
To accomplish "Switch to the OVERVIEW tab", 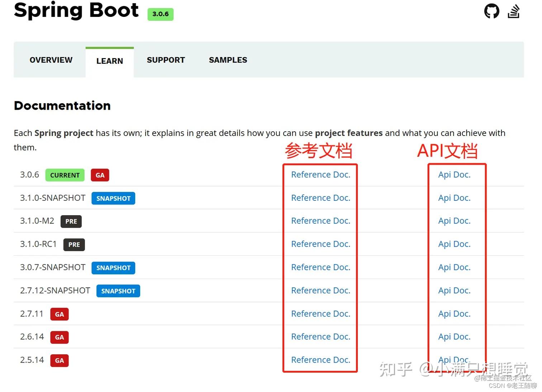I will tap(51, 60).
